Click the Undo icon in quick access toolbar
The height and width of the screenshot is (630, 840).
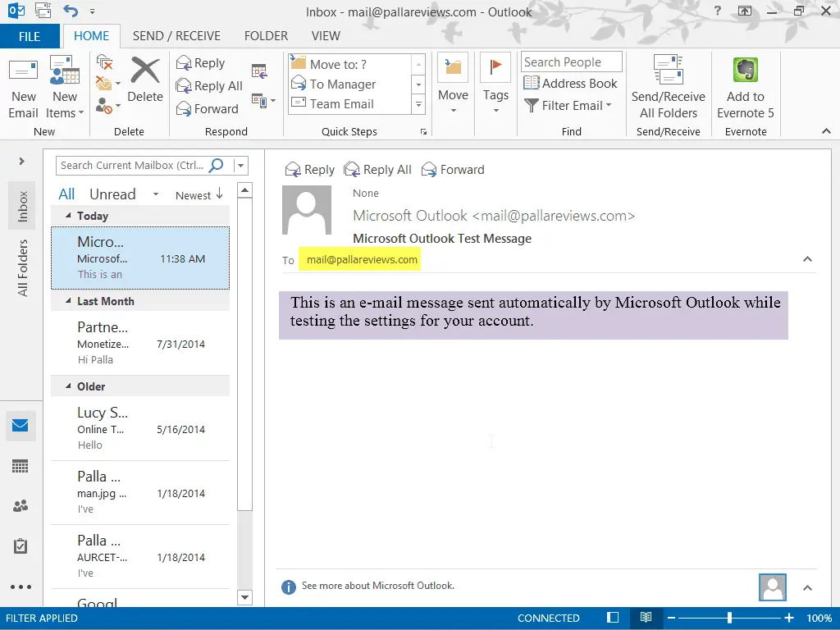[71, 11]
